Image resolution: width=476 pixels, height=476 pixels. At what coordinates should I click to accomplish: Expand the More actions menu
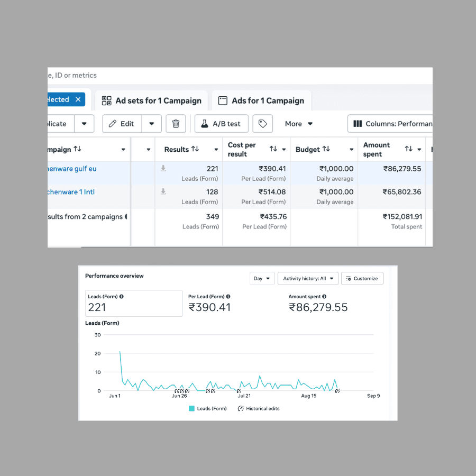299,124
